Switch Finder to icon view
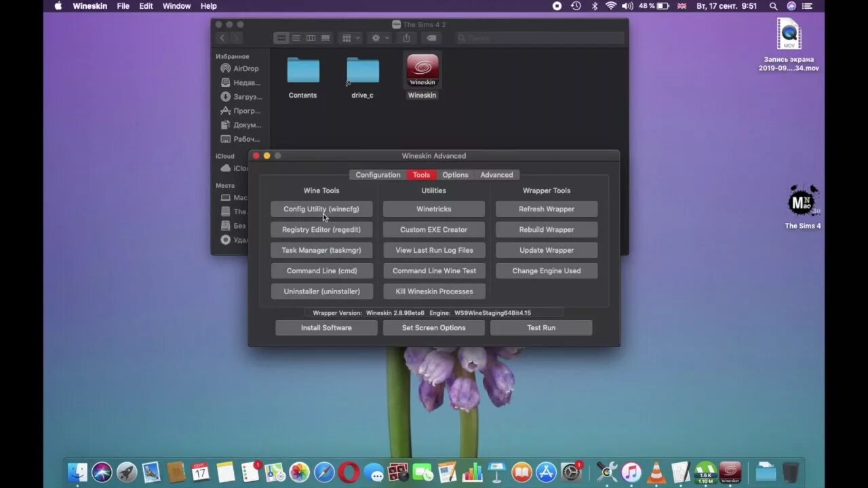Screen dimensions: 868x488 tap(281, 38)
